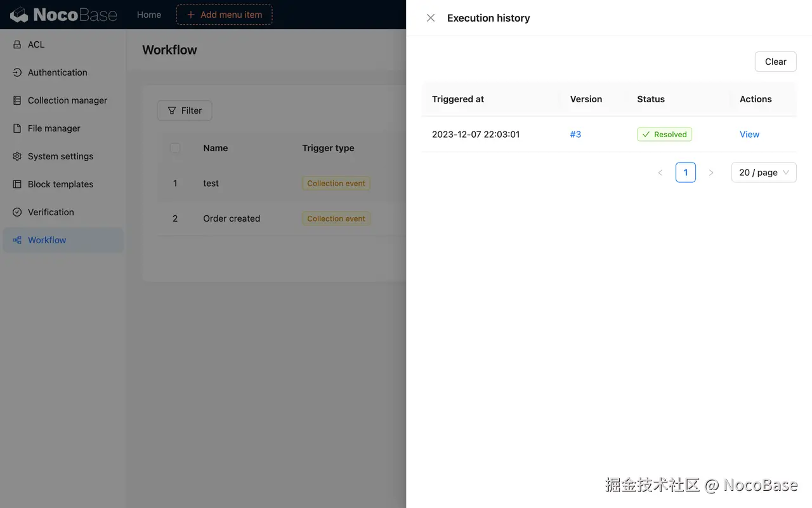812x508 pixels.
Task: Click the Name column header
Action: pyautogui.click(x=216, y=148)
